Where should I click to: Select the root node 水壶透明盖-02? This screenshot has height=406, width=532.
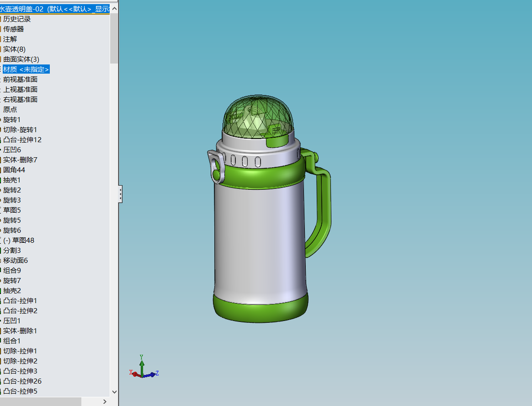coord(54,9)
